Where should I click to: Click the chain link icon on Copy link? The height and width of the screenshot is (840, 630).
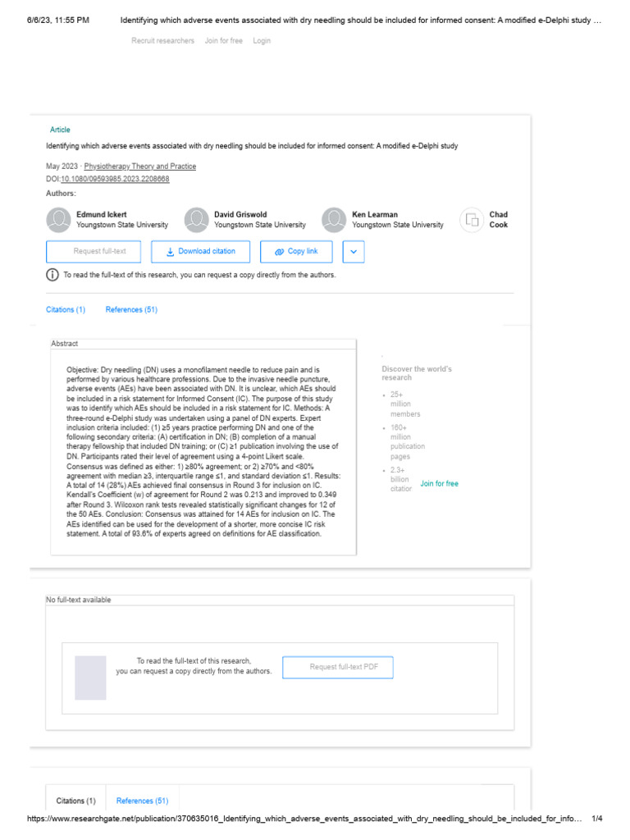click(279, 252)
